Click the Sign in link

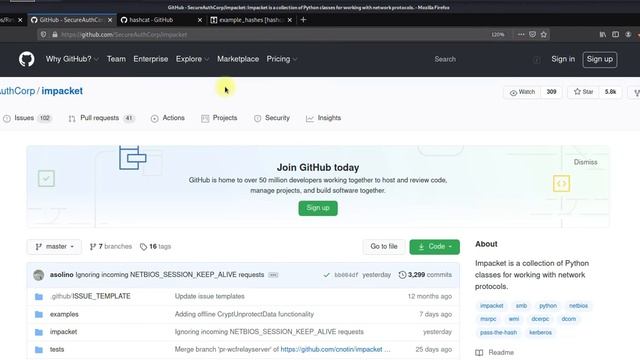(563, 59)
